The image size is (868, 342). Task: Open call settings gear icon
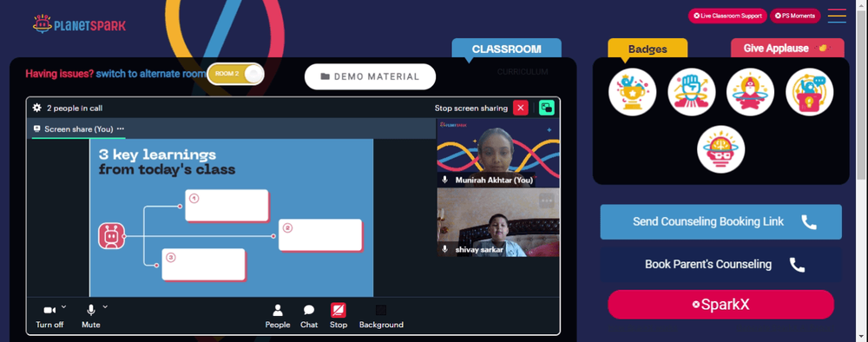click(x=36, y=108)
